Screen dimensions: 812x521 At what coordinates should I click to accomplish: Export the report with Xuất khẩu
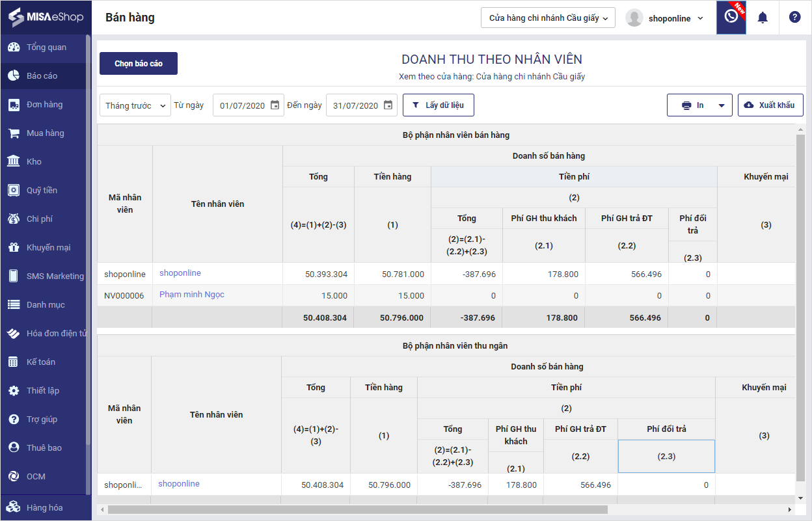pos(770,105)
